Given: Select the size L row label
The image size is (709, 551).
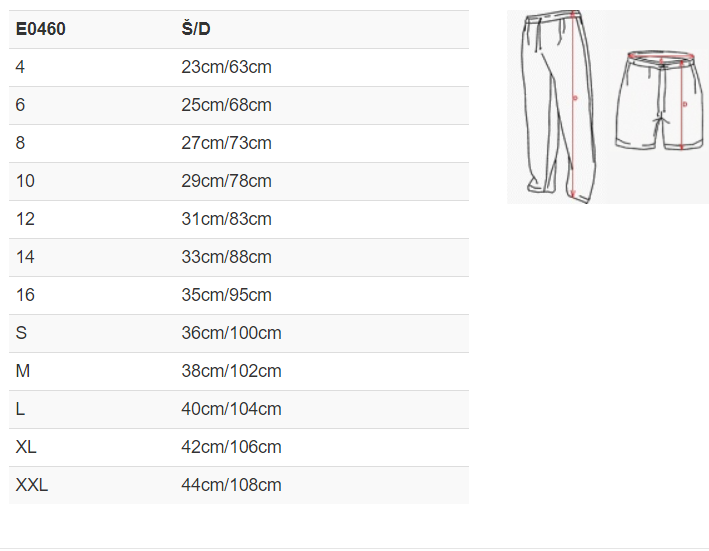Looking at the screenshot, I should coord(21,409).
